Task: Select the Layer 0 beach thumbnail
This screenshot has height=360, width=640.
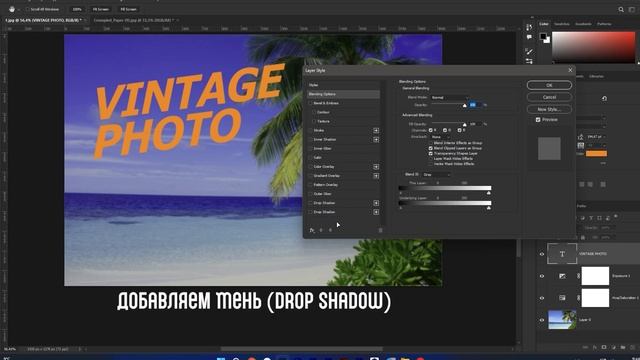Action: point(562,320)
